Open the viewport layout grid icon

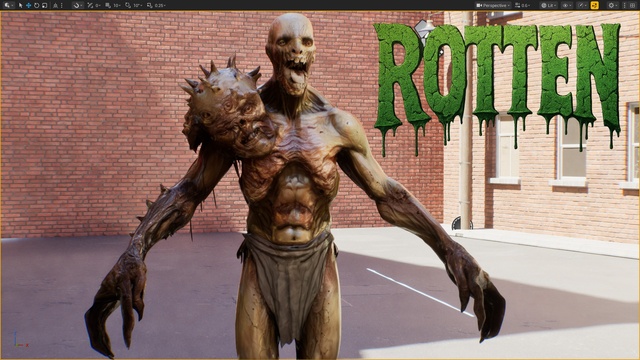[x=633, y=5]
